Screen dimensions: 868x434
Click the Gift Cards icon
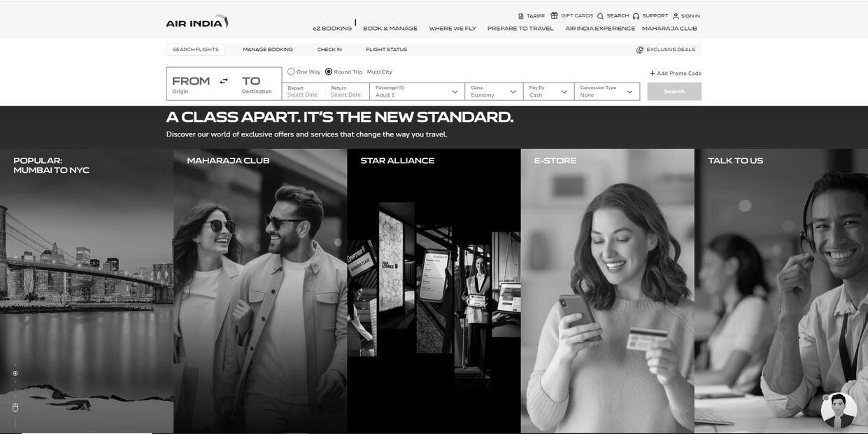tap(554, 15)
